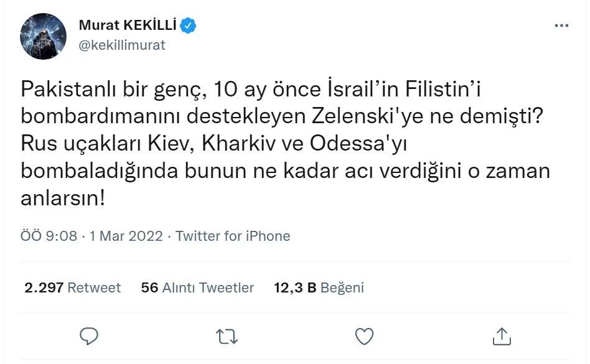Click the Murat KEKİLLİ display name
Viewport: 590px width, 364px height.
coord(128,26)
